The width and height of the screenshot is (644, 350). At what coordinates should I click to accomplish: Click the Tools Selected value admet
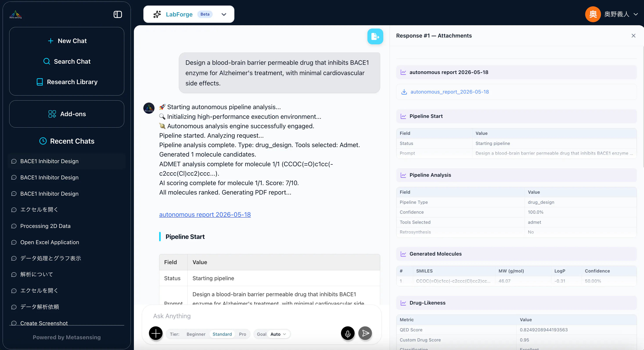[x=534, y=222]
